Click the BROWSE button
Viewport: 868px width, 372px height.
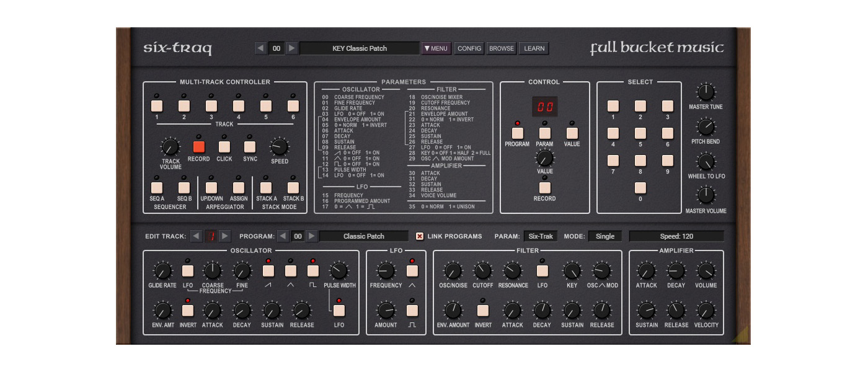tap(501, 48)
